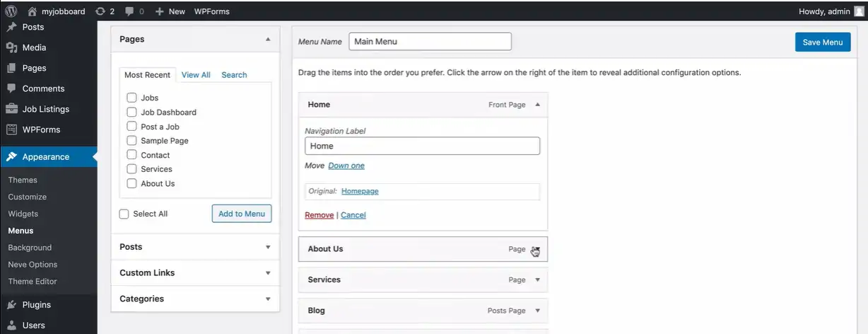This screenshot has width=868, height=334.
Task: Toggle the Select All checkbox
Action: coord(124,214)
